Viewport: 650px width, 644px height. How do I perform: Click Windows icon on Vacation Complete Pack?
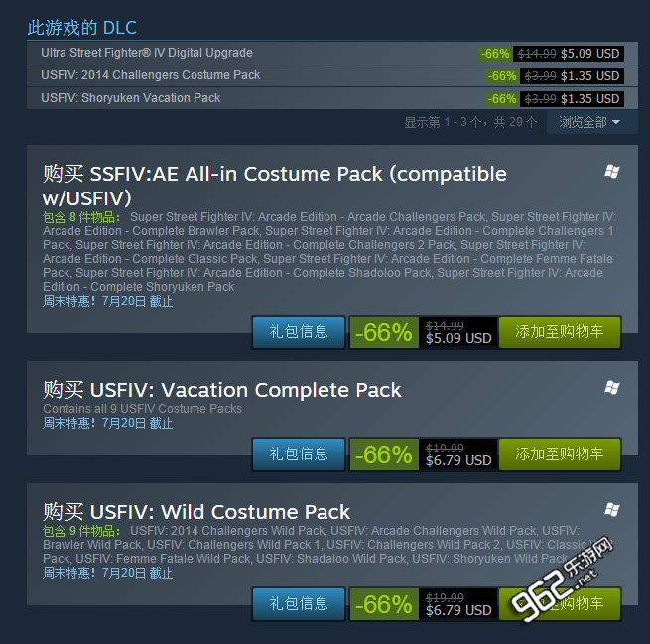point(612,387)
